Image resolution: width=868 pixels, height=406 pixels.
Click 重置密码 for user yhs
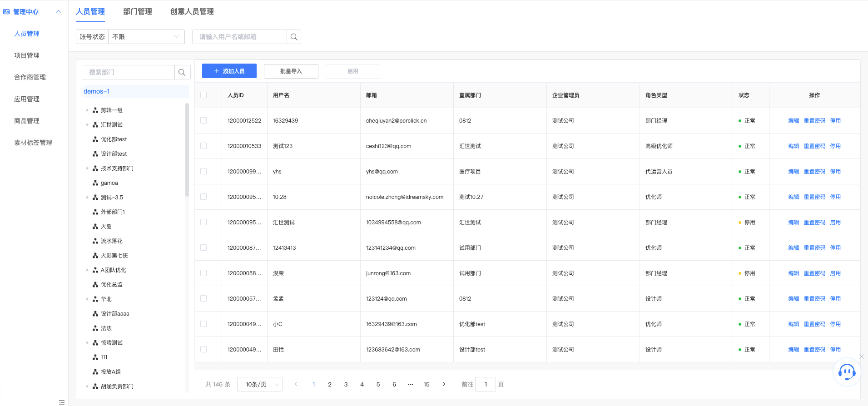point(814,172)
